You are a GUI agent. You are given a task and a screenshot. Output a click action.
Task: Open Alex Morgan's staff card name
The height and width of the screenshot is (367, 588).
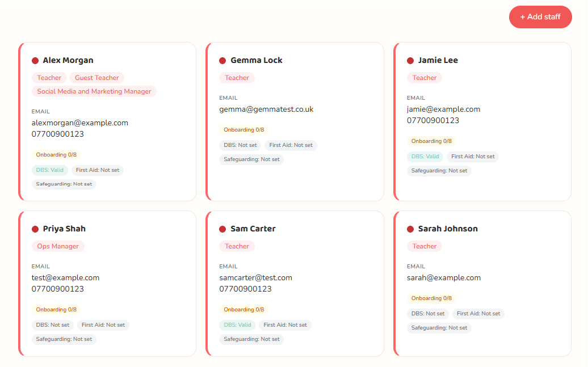(68, 60)
